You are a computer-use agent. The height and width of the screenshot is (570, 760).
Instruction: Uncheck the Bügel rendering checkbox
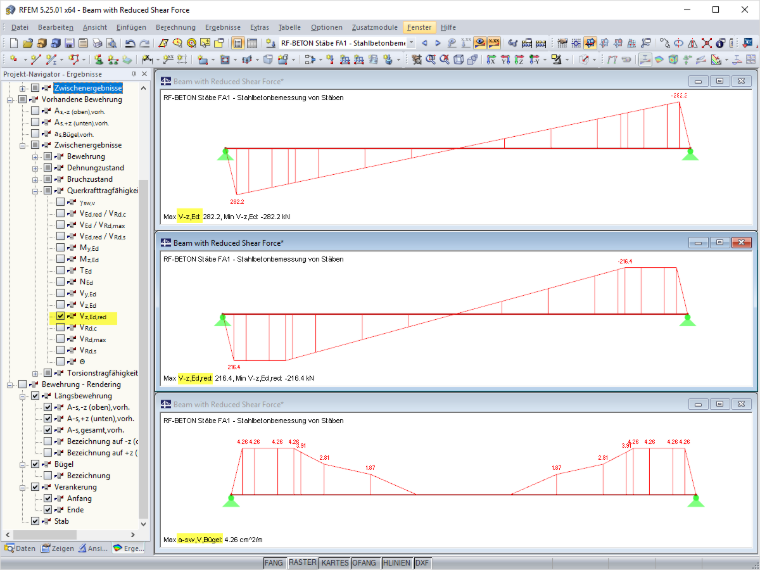(35, 464)
